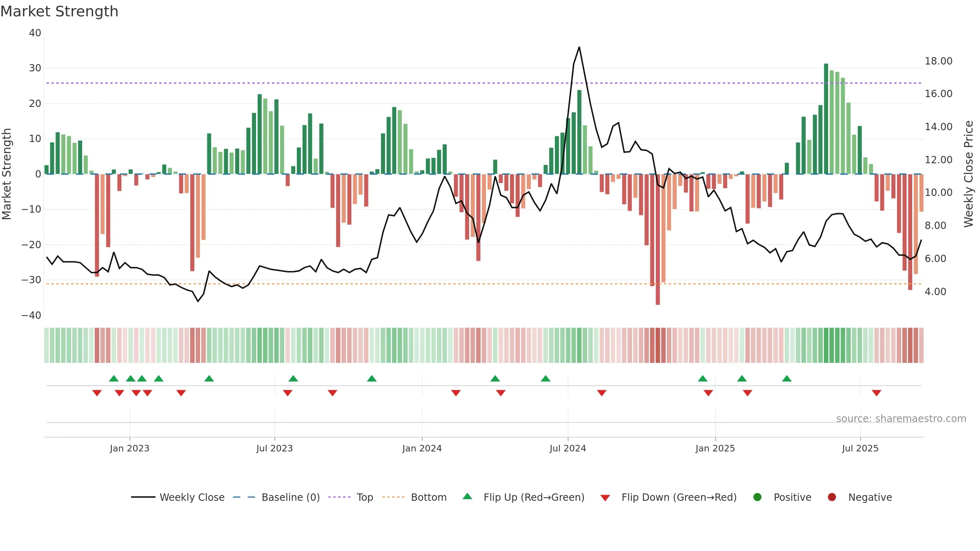
Task: Click the red Flip Down triangle legend icon
Action: pyautogui.click(x=605, y=498)
